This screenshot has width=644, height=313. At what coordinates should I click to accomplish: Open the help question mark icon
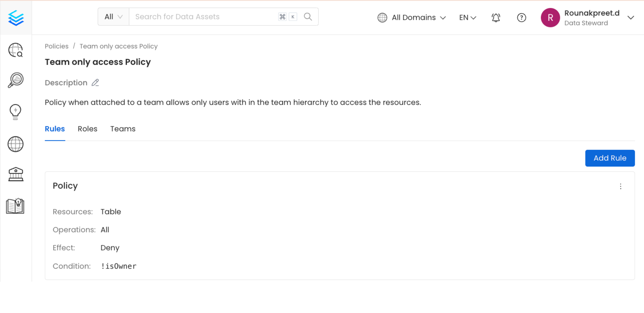point(521,17)
